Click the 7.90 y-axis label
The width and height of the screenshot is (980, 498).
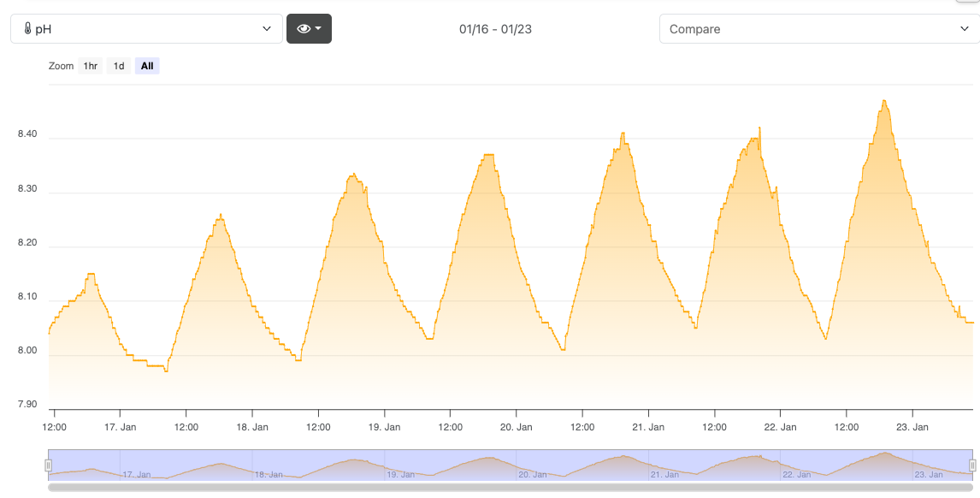coord(27,404)
